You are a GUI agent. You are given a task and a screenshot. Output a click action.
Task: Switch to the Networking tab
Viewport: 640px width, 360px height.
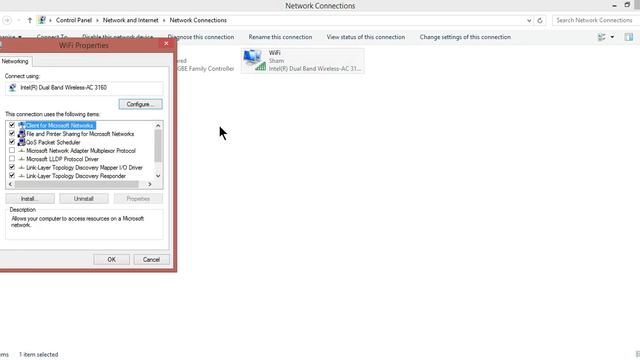[15, 61]
